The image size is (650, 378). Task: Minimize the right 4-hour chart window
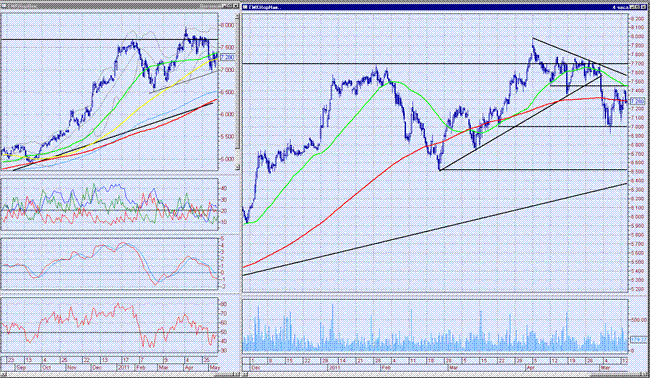pos(632,7)
